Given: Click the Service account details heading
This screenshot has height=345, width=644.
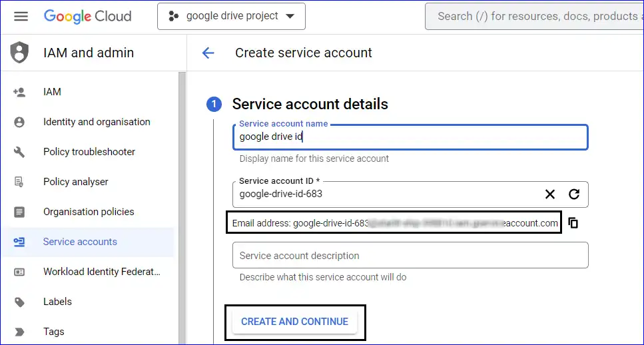Looking at the screenshot, I should [x=310, y=105].
